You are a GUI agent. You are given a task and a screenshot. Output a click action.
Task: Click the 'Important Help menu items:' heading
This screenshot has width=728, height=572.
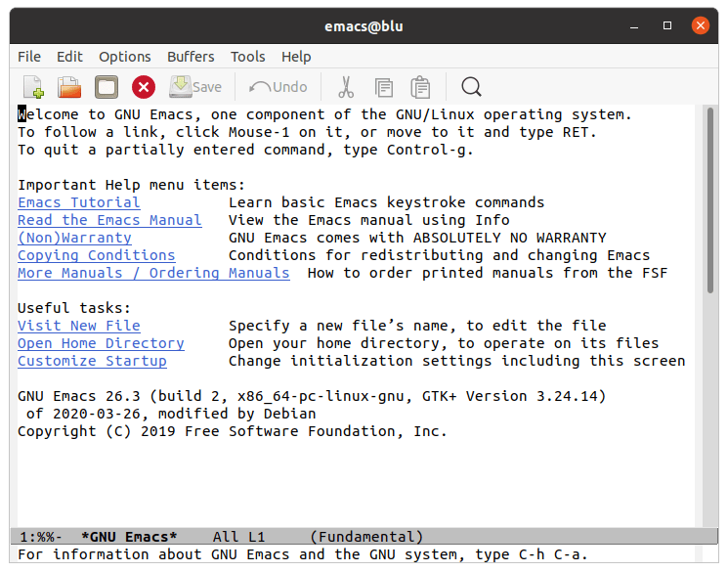tap(131, 185)
